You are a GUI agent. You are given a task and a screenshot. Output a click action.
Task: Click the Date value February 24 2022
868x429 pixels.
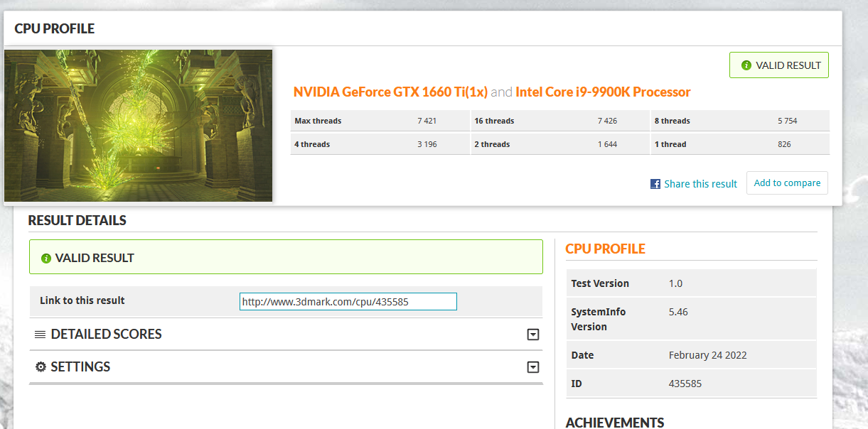click(x=708, y=355)
